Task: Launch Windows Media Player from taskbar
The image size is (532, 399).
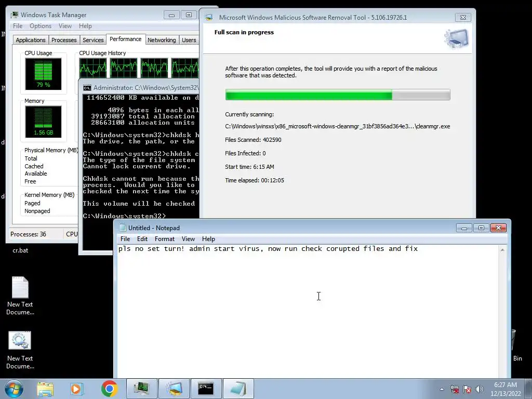Action: (x=77, y=389)
